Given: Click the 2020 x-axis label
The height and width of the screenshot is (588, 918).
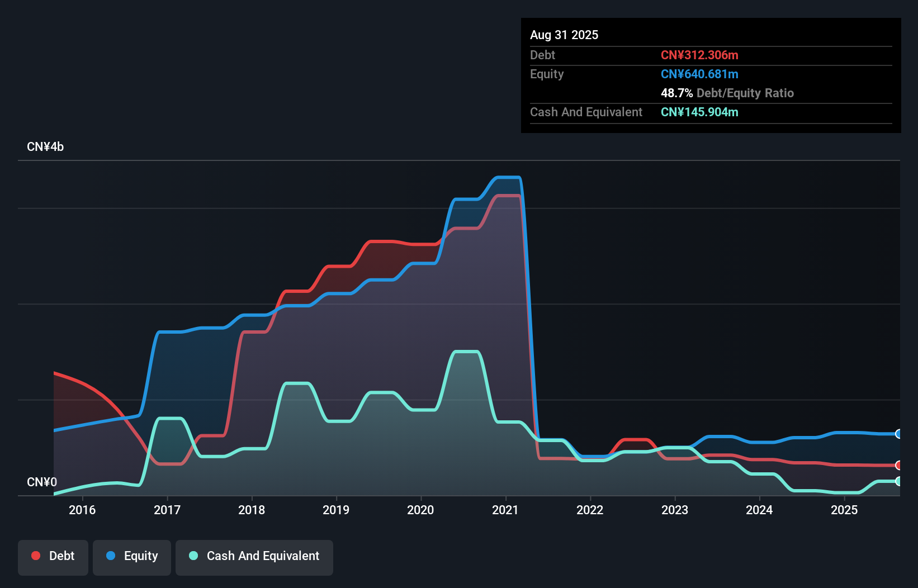Looking at the screenshot, I should [420, 510].
